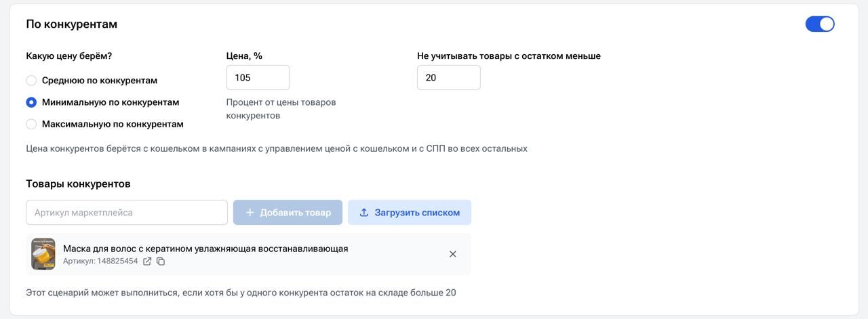Screen dimensions: 868x319
Task: Click the «Добавить товар» button
Action: coord(288,213)
